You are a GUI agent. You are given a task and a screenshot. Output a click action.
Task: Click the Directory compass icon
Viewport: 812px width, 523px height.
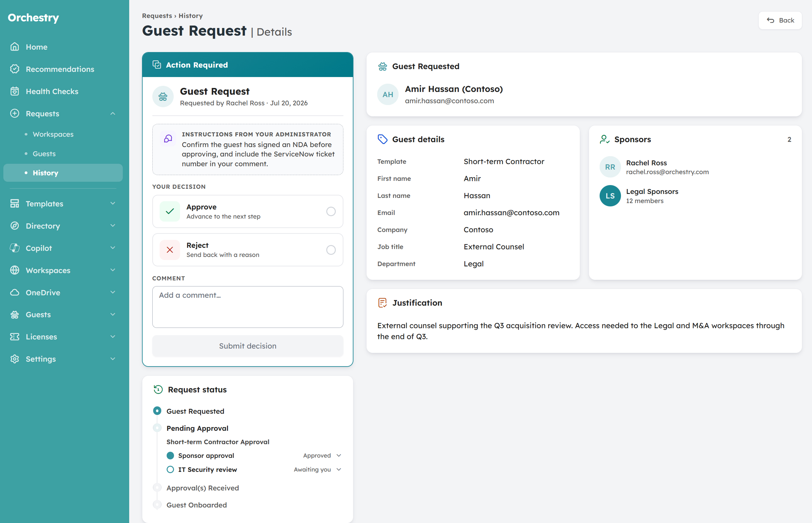coord(15,226)
